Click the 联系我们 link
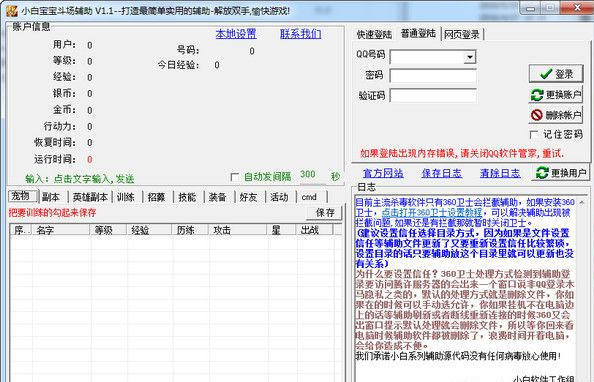Viewport: 594px width, 382px height. pos(300,34)
